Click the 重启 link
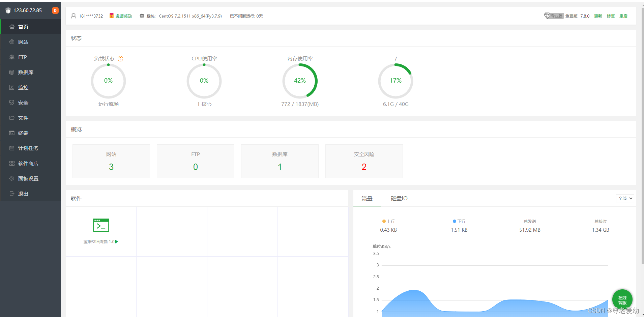This screenshot has width=644, height=317. 623,16
